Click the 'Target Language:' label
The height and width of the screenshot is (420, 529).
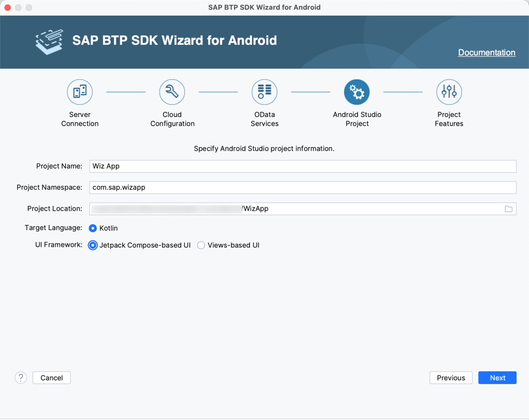pyautogui.click(x=53, y=228)
